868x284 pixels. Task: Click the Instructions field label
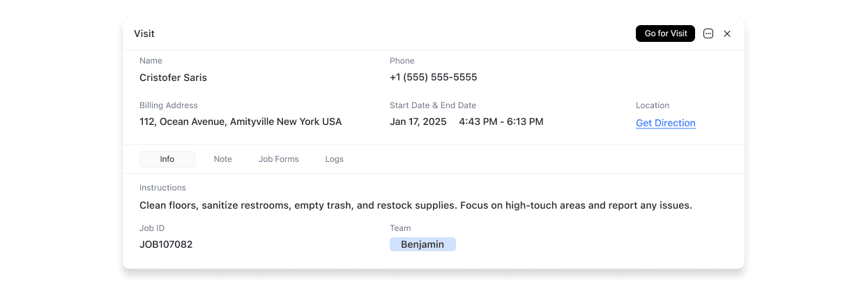pyautogui.click(x=162, y=188)
